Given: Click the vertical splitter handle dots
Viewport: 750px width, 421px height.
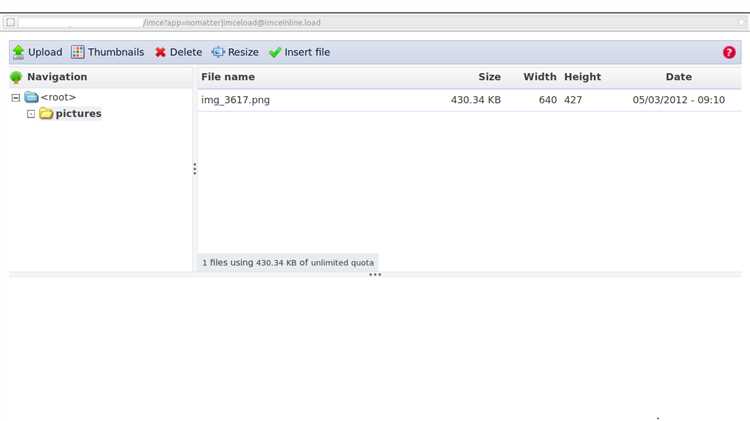Looking at the screenshot, I should point(195,169).
